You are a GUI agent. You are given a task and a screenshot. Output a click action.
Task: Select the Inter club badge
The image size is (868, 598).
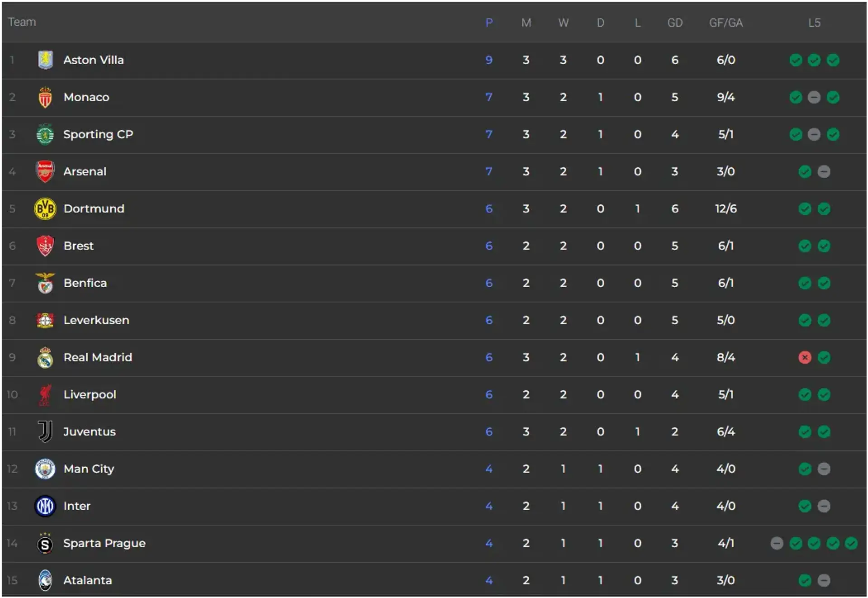coord(45,506)
